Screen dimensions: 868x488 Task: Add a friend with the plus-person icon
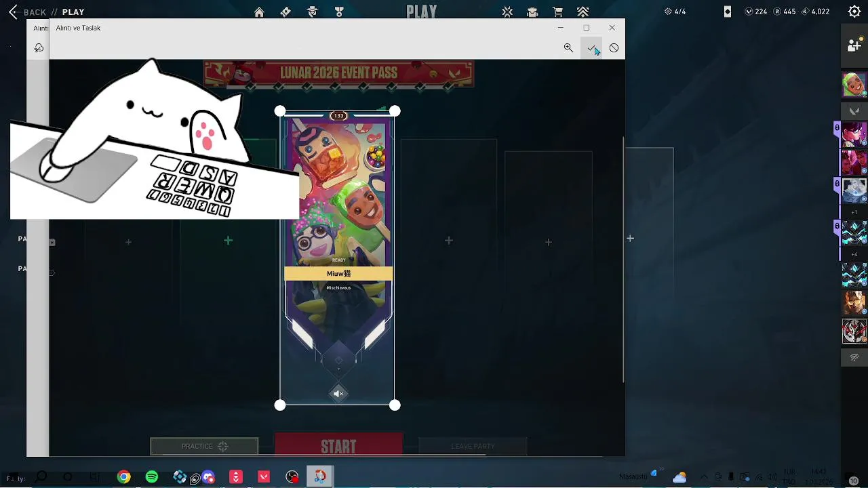click(854, 45)
